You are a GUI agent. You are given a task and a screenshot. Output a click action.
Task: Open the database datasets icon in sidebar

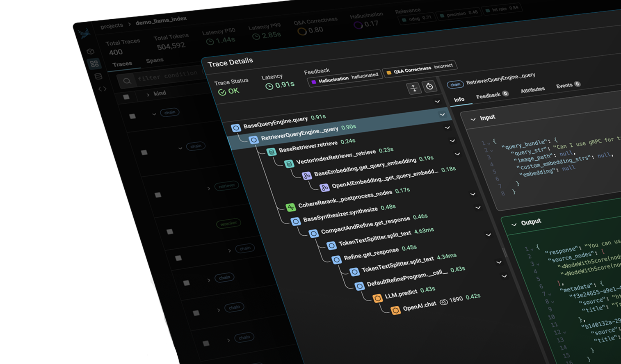pos(98,76)
